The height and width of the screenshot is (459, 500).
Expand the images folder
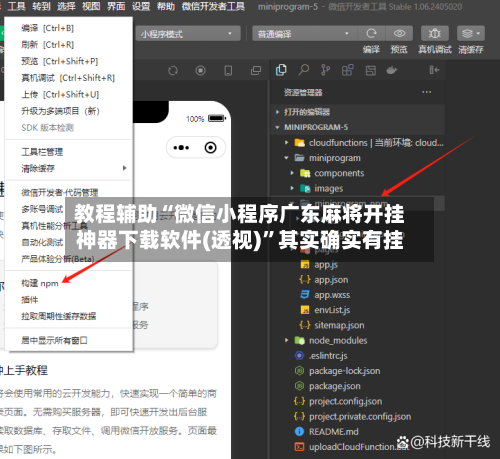292,188
